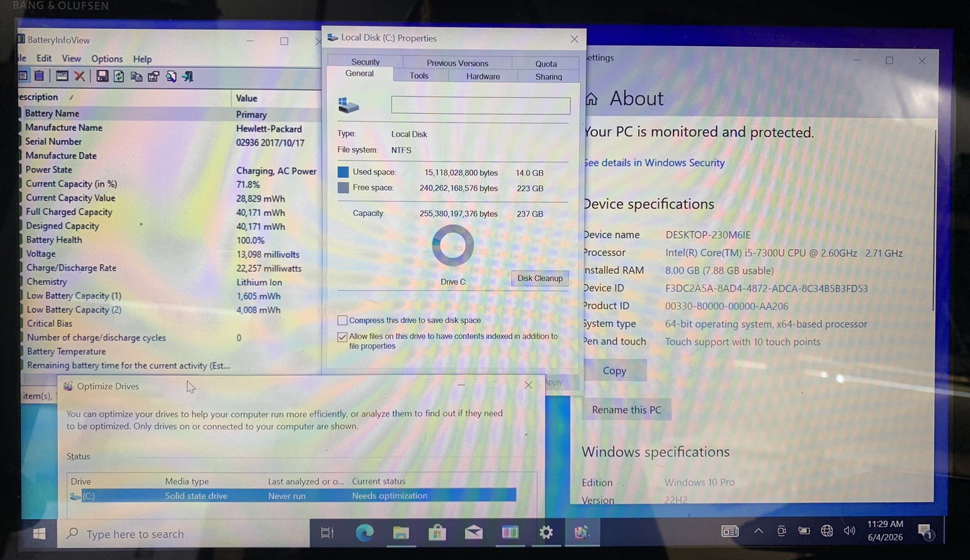
Task: Switch to the Previous Versions tab
Action: click(x=457, y=63)
